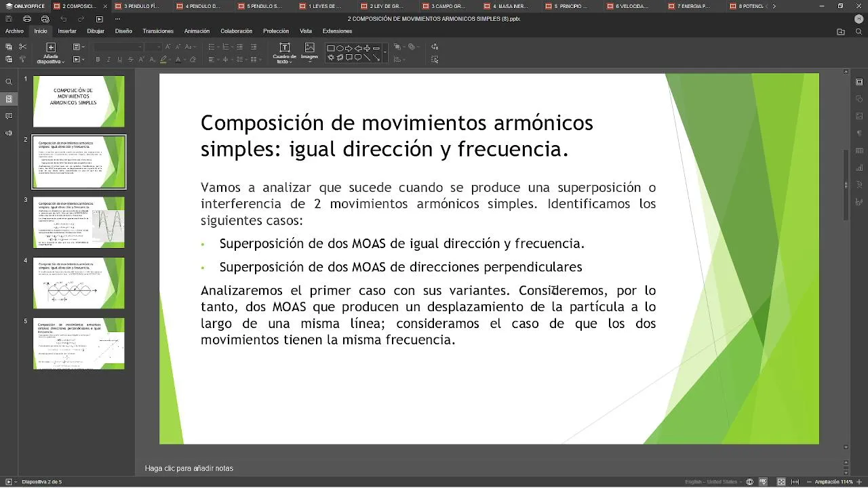Viewport: 868px width, 488px height.
Task: Zoom in with plus button in status bar
Action: 859,482
